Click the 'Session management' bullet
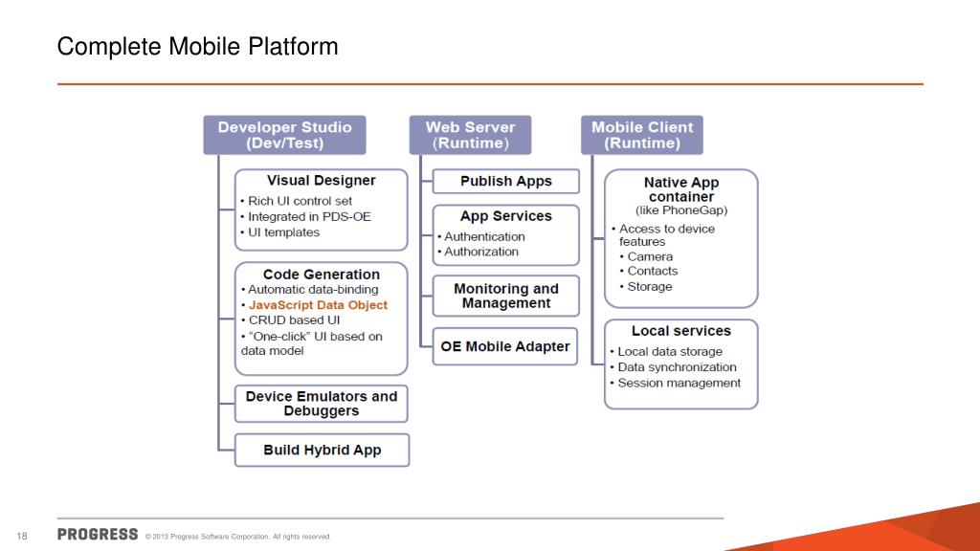Viewport: 980px width, 551px height. click(x=675, y=383)
